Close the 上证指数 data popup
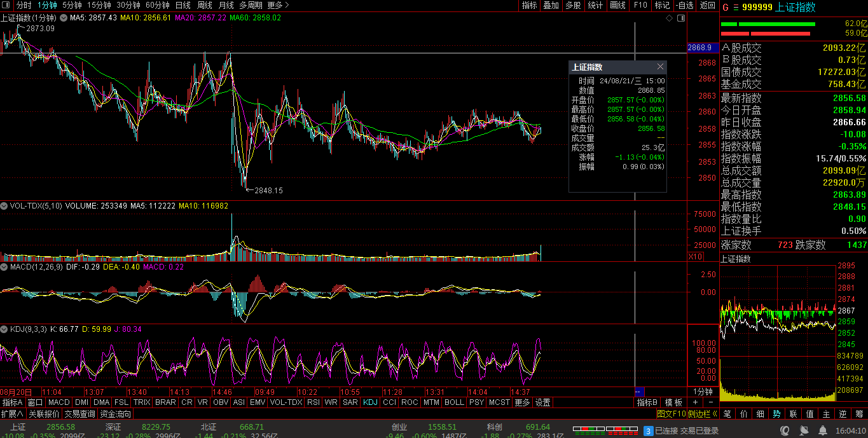Image resolution: width=868 pixels, height=438 pixels. pos(660,67)
